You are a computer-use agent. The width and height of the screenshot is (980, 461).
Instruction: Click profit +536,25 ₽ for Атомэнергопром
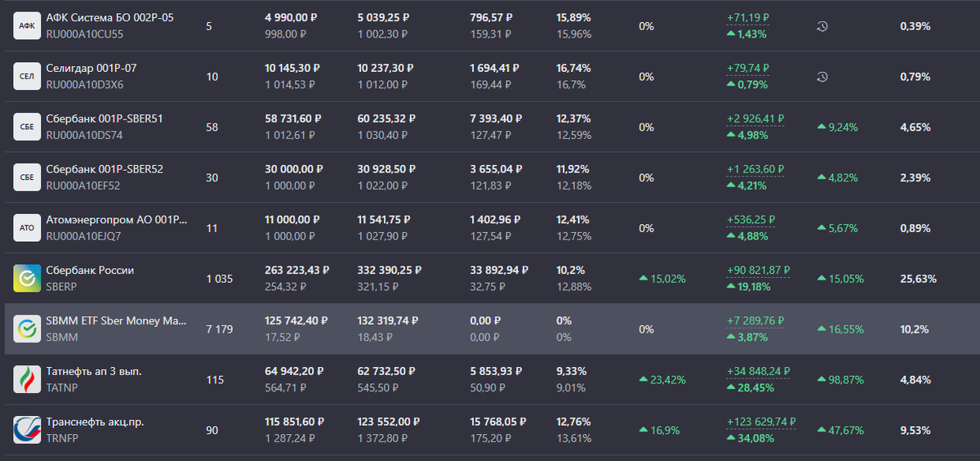751,220
